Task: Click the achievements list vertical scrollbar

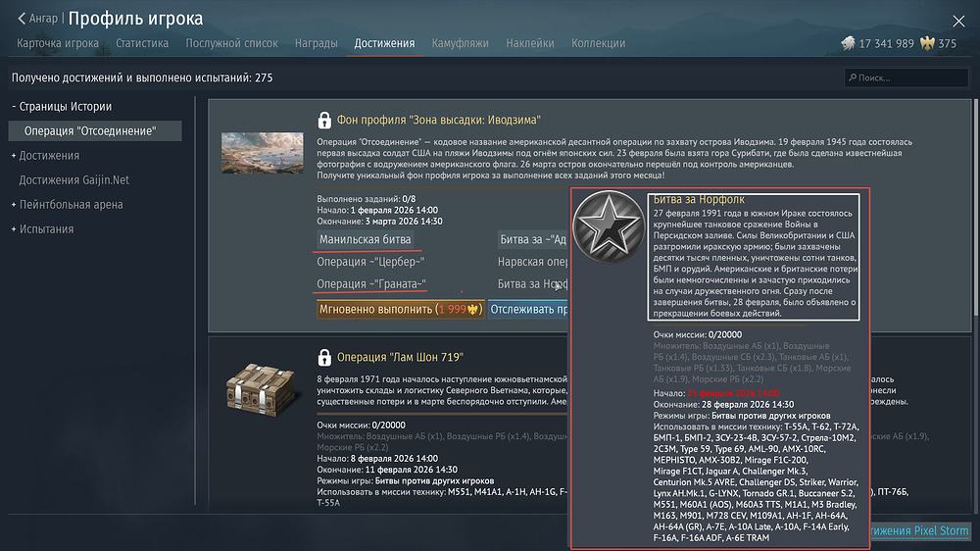Action: pos(976,209)
